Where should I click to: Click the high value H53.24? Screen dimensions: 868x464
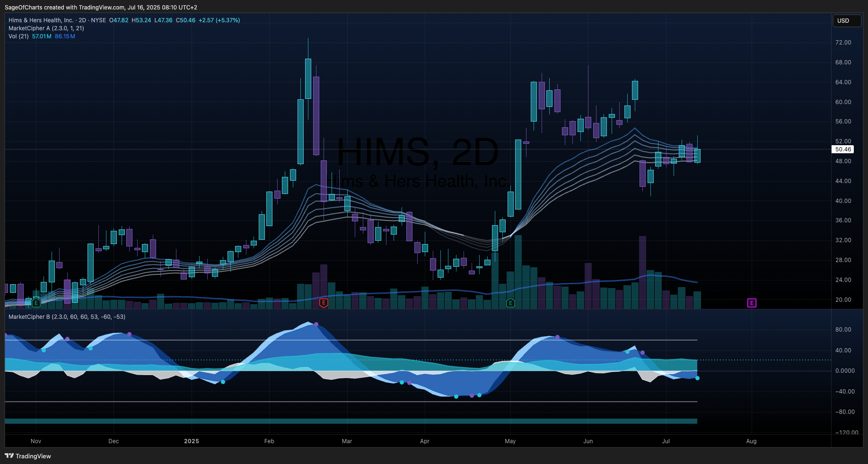pos(141,20)
